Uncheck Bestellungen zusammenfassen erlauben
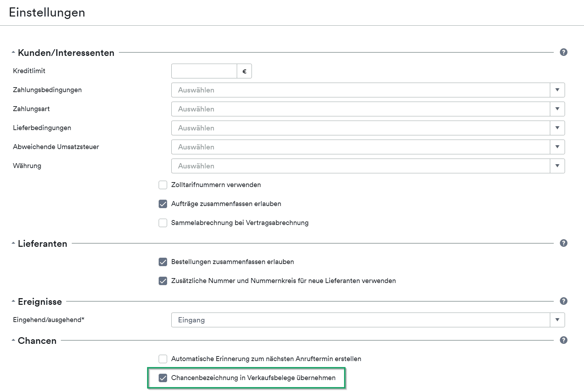Image resolution: width=584 pixels, height=392 pixels. (x=163, y=262)
